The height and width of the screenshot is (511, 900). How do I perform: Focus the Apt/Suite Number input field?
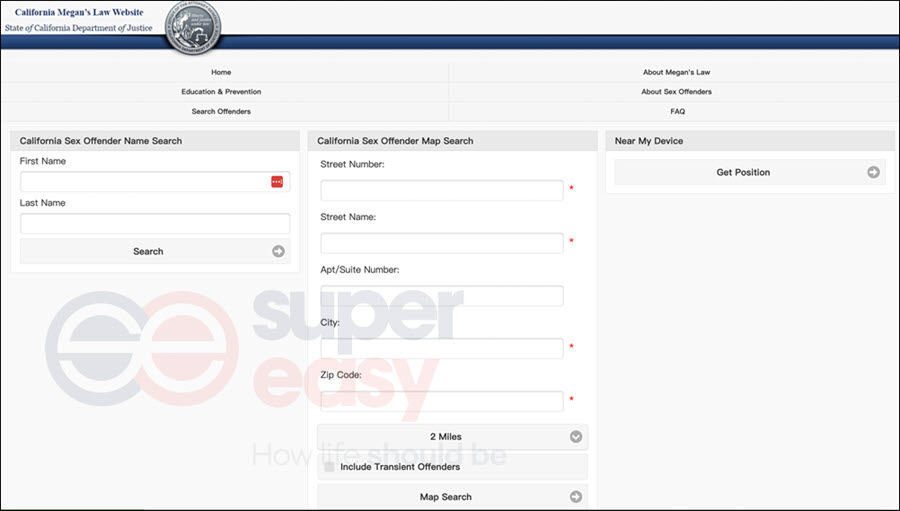442,296
